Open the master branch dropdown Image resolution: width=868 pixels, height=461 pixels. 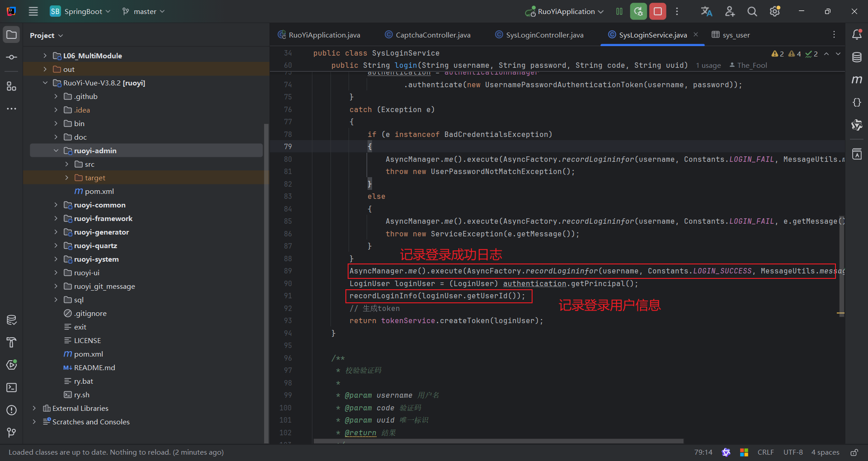tap(144, 11)
